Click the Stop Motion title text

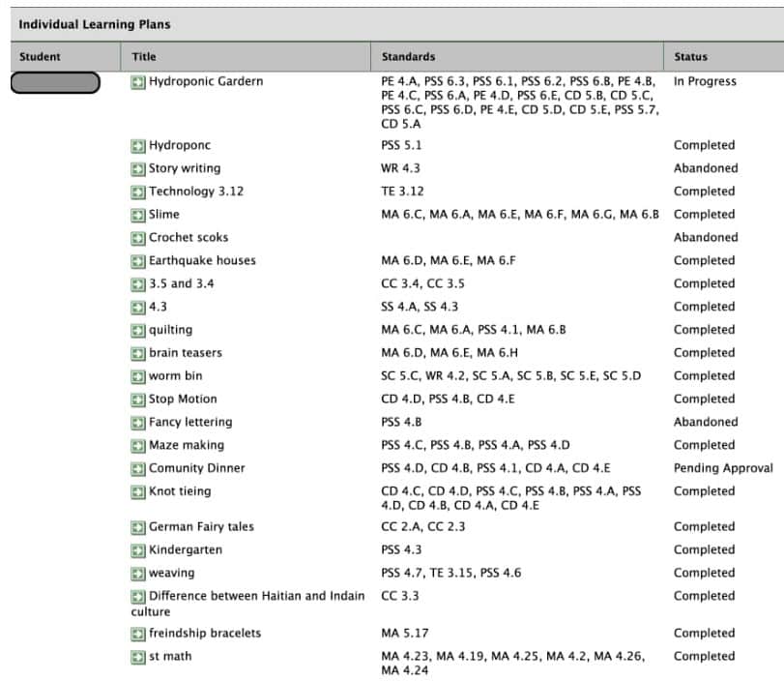coord(183,399)
